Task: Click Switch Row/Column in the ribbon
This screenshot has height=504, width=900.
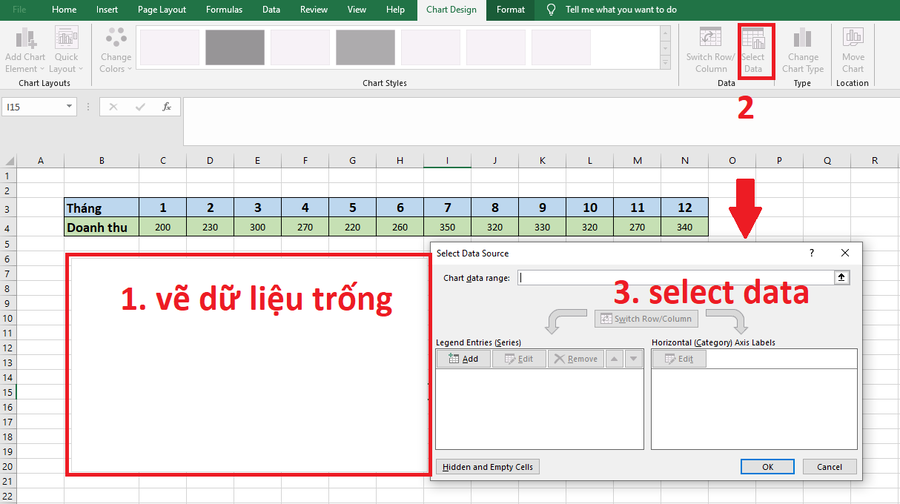Action: tap(711, 51)
